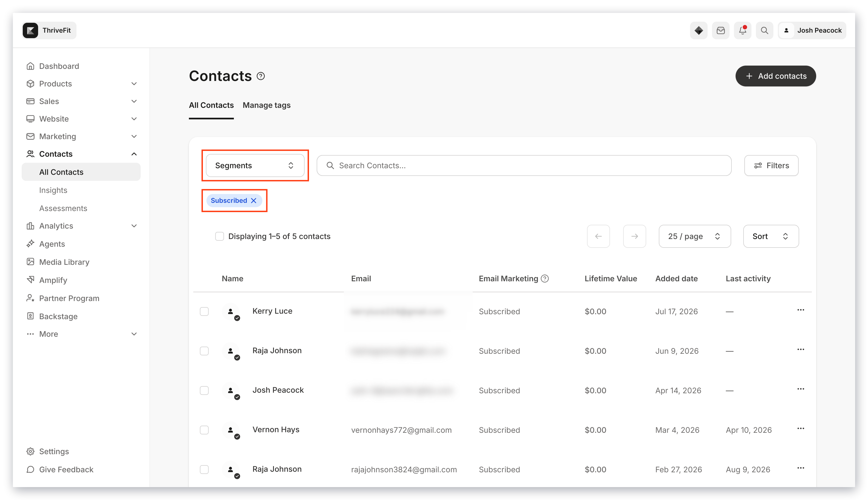Open Give Feedback link
The height and width of the screenshot is (500, 868).
tap(66, 470)
